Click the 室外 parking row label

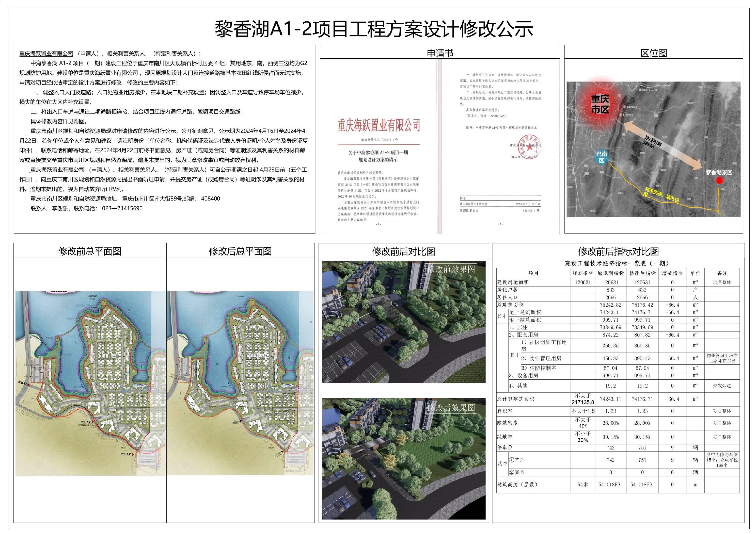[517, 460]
